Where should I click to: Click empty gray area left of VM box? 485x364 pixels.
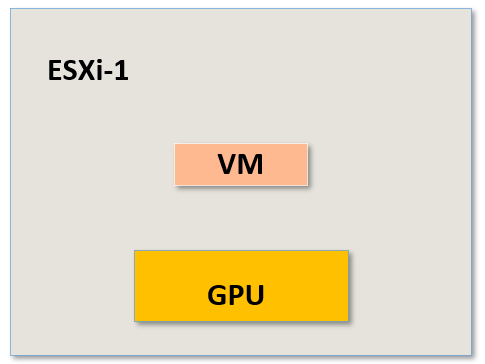tap(93, 164)
